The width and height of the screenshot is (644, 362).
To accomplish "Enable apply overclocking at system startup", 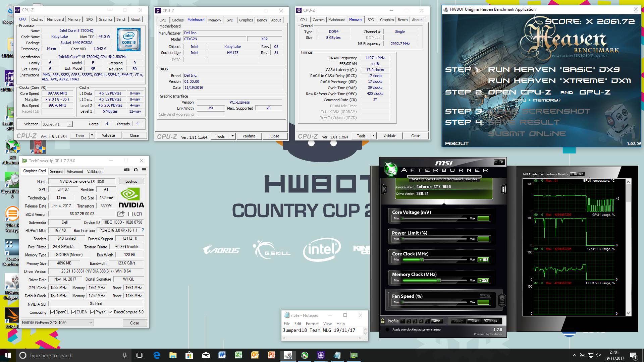I will pyautogui.click(x=387, y=329).
